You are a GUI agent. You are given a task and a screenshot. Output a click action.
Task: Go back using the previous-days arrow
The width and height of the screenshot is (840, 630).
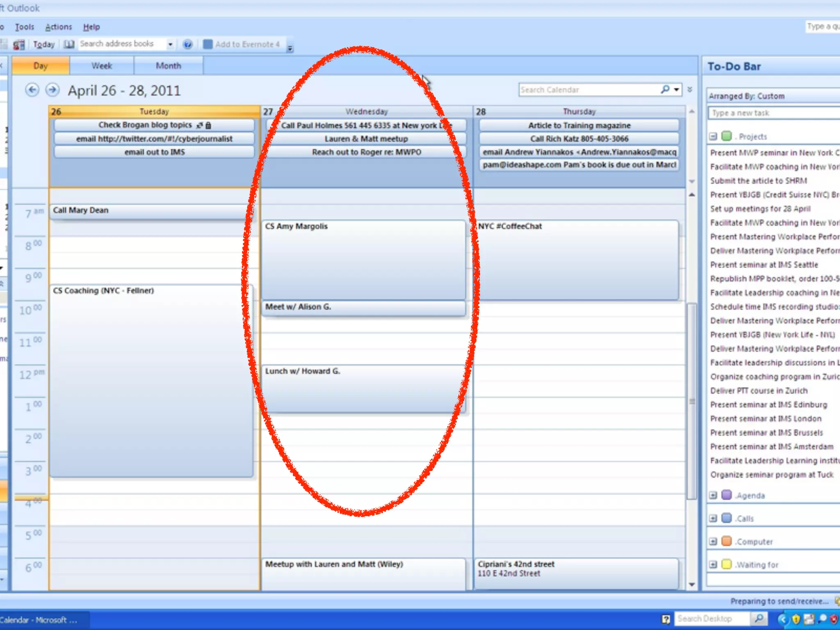tap(32, 90)
